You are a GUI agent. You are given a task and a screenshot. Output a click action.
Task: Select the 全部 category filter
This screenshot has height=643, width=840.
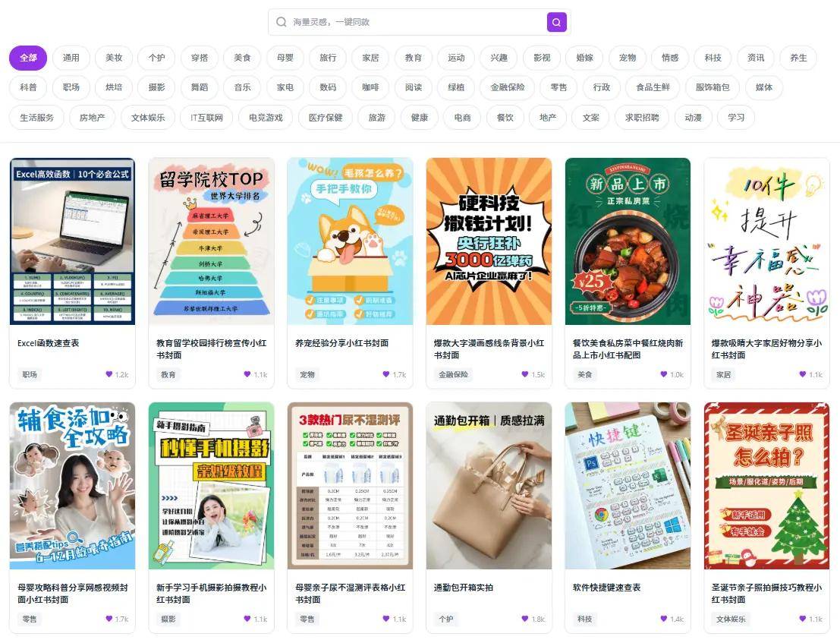pyautogui.click(x=28, y=58)
